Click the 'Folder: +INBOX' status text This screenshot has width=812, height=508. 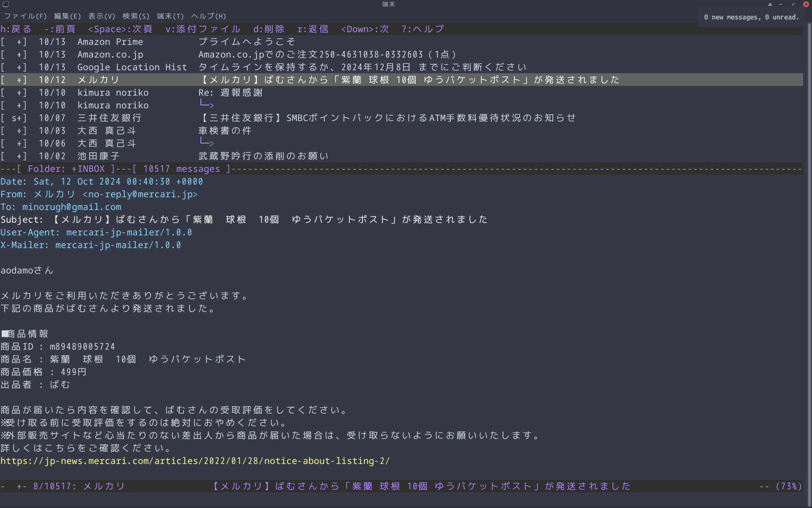coord(66,169)
